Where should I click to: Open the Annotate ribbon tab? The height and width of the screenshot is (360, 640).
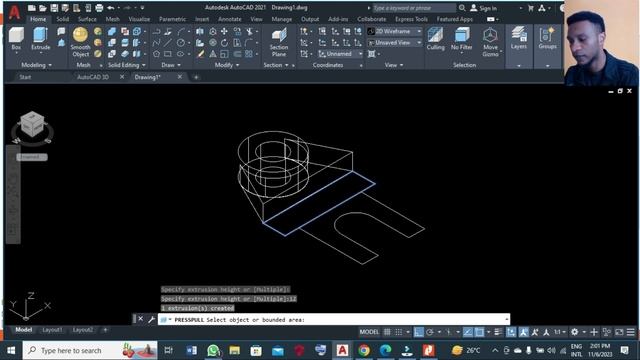point(229,19)
